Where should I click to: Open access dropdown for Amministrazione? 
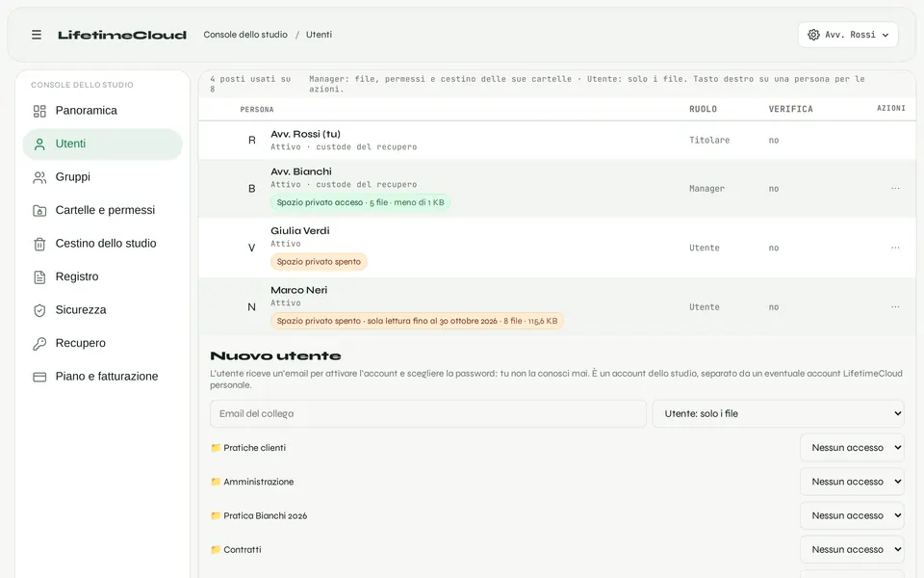(852, 482)
